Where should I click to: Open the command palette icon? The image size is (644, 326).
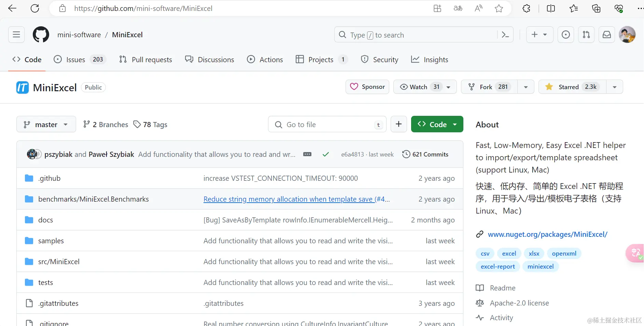click(505, 35)
